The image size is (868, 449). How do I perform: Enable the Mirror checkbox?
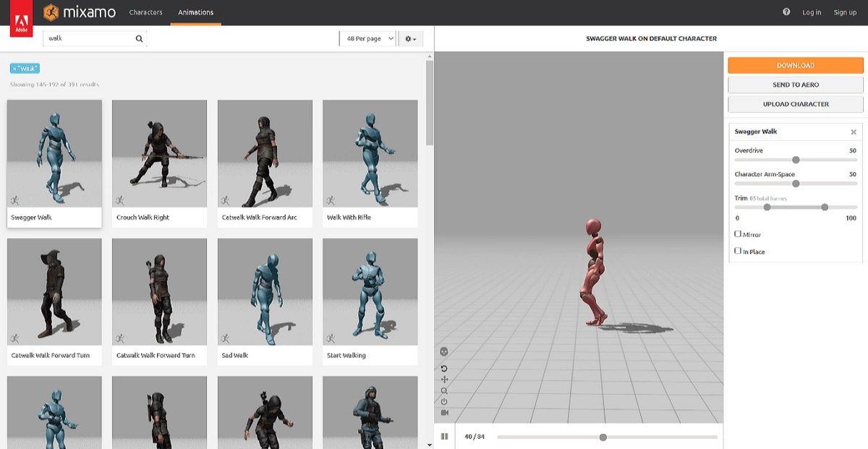click(x=738, y=234)
